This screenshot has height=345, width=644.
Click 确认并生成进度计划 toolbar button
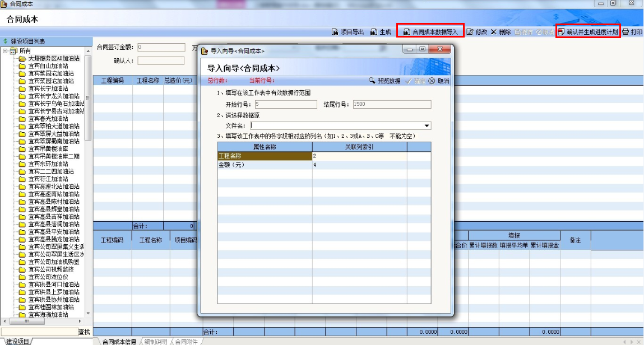(x=588, y=32)
